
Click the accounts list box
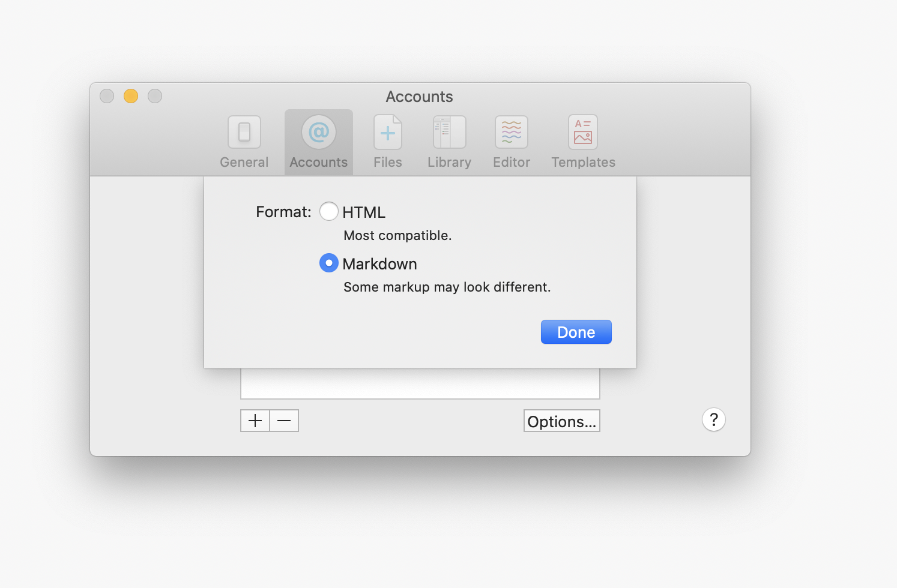pos(420,384)
